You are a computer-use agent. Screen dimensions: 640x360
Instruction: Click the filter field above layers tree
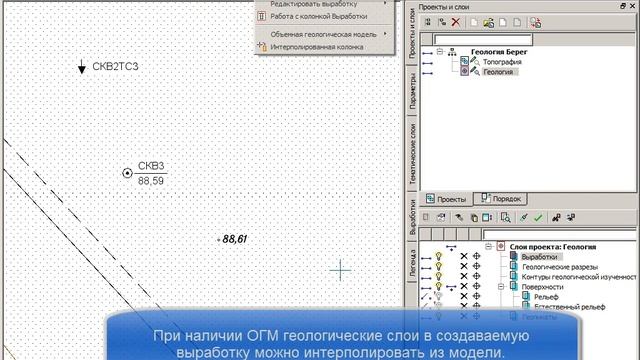coord(559,234)
